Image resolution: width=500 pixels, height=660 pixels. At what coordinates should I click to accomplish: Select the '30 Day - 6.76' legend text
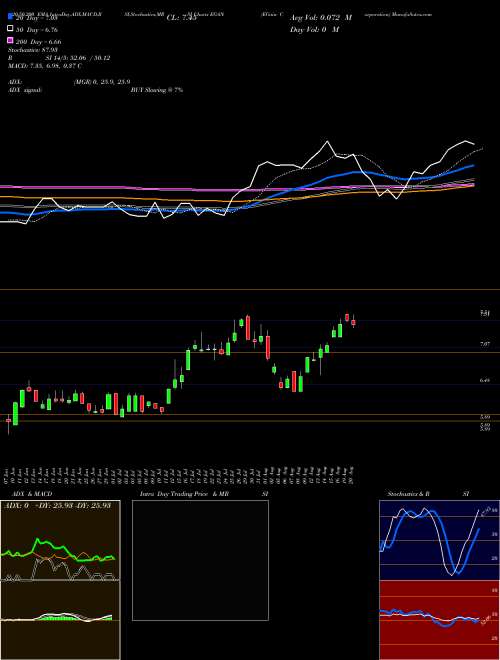[x=37, y=30]
